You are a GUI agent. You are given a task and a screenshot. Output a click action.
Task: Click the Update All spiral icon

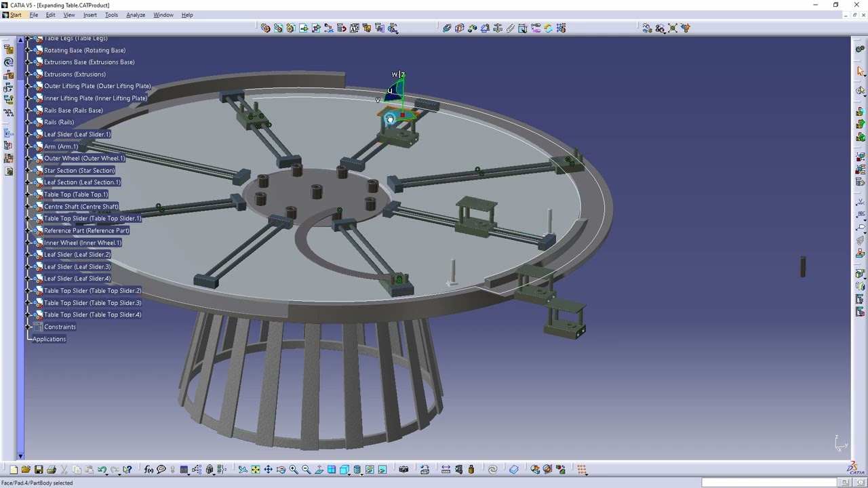(x=493, y=469)
